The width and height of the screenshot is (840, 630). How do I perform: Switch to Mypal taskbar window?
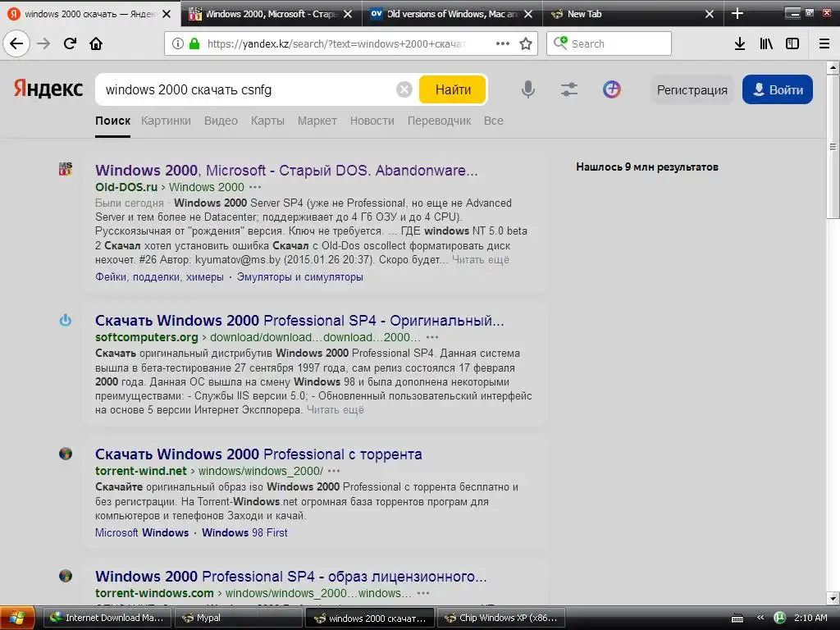coord(238,618)
